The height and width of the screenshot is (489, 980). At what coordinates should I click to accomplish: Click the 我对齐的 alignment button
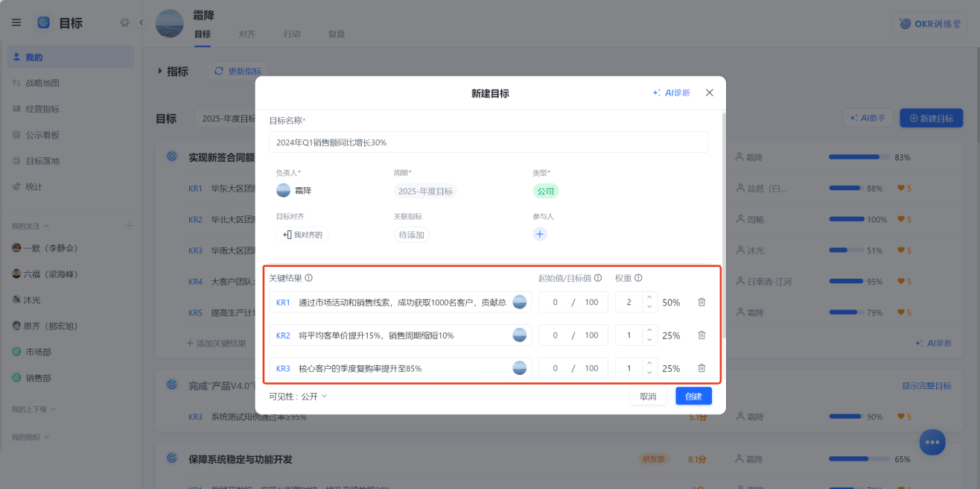302,234
